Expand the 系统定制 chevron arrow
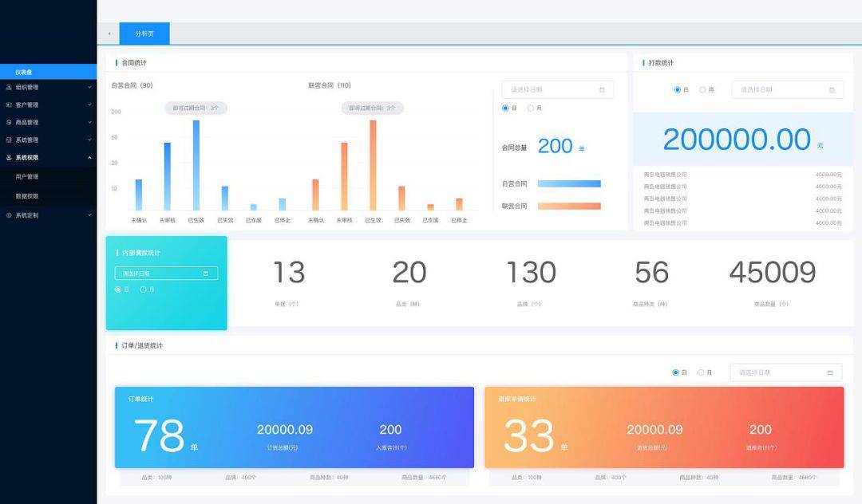Viewport: 862px width, 504px height. 89,215
